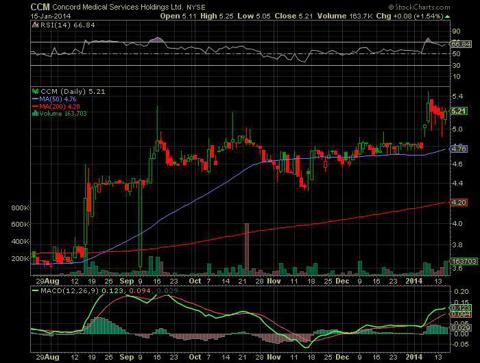Click the 5.21 last price tag

[x=459, y=111]
